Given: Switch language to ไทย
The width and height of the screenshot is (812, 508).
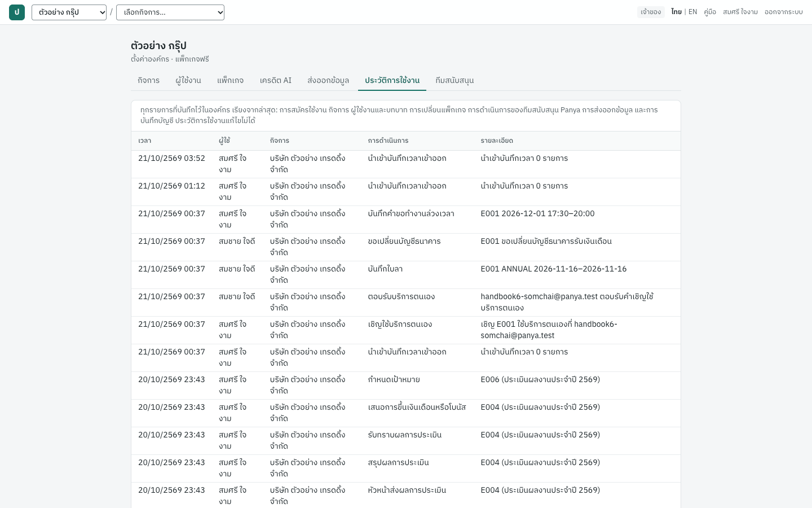Looking at the screenshot, I should point(676,12).
